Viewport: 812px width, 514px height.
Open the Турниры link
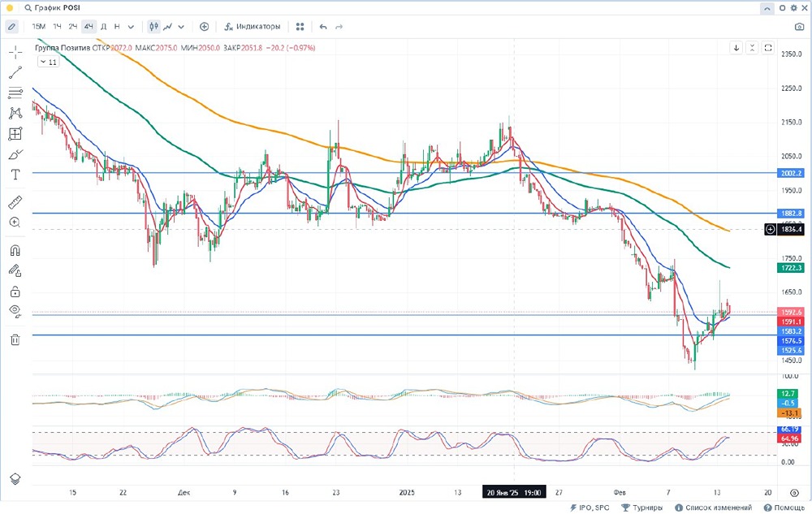(641, 508)
